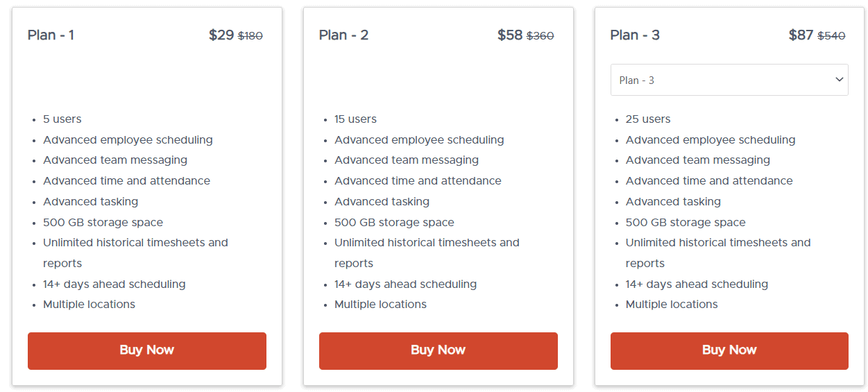Click 'Advanced tasking' in Plan - 3 list
The image size is (868, 392).
point(673,202)
